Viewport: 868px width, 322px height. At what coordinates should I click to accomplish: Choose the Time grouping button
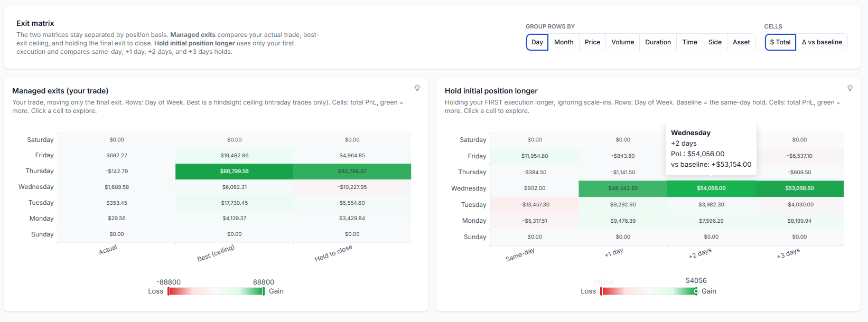click(x=690, y=42)
